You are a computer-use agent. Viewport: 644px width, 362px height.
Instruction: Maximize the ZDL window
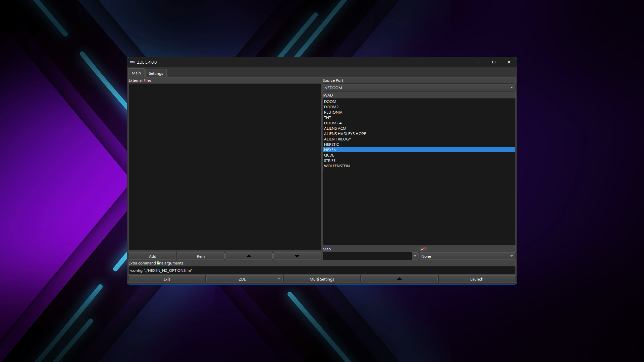493,62
